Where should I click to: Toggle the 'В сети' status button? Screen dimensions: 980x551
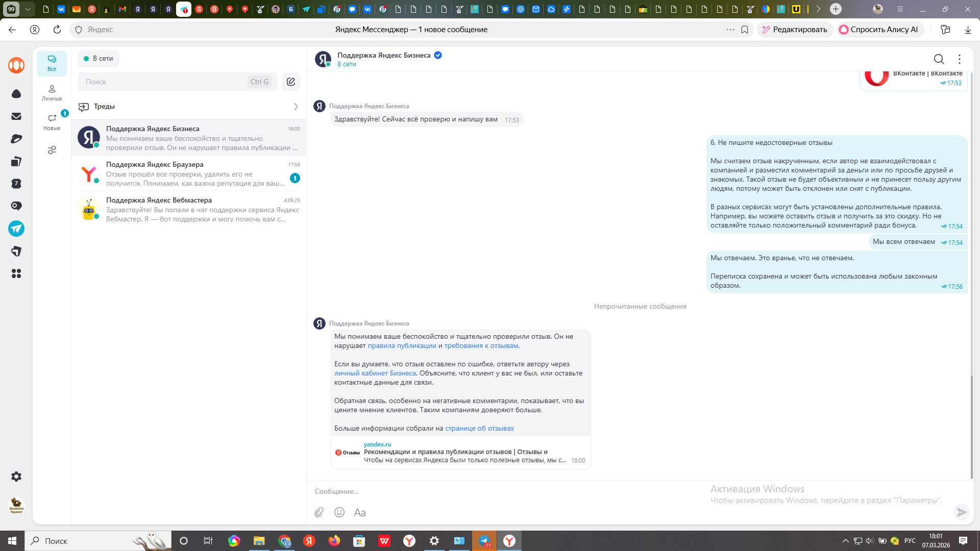point(99,59)
